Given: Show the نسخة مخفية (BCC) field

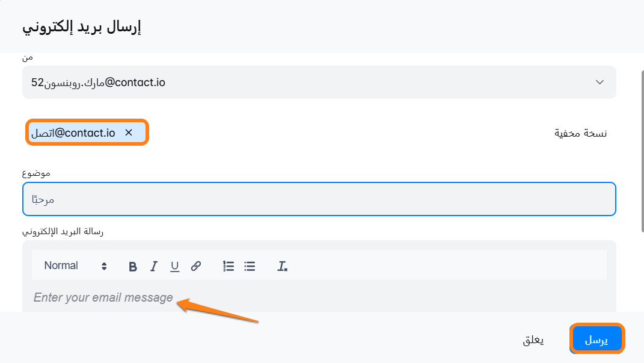Looking at the screenshot, I should (580, 133).
